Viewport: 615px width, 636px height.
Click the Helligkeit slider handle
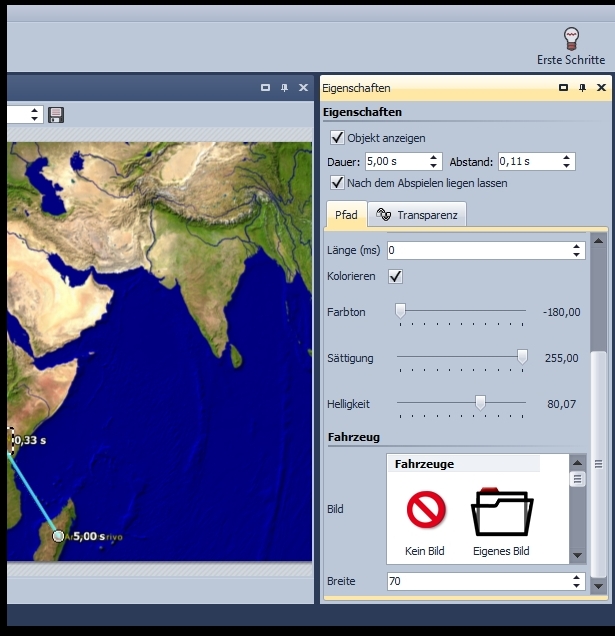click(x=480, y=402)
